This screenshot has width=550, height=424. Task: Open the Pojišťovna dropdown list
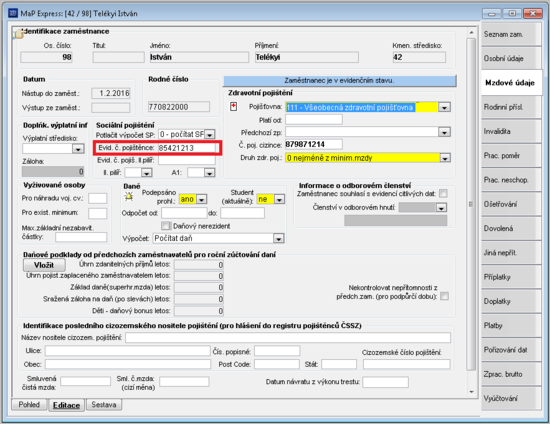[444, 107]
